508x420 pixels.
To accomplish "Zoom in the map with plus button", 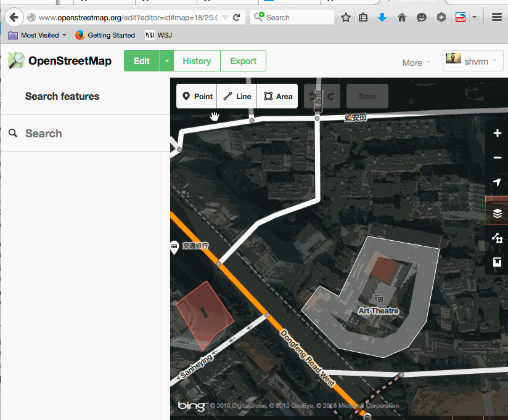I will coord(498,133).
